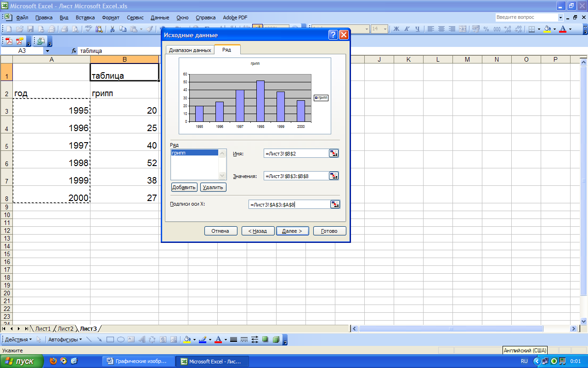The image size is (588, 368).
Task: Click the dialog's Help question mark button
Action: click(333, 35)
